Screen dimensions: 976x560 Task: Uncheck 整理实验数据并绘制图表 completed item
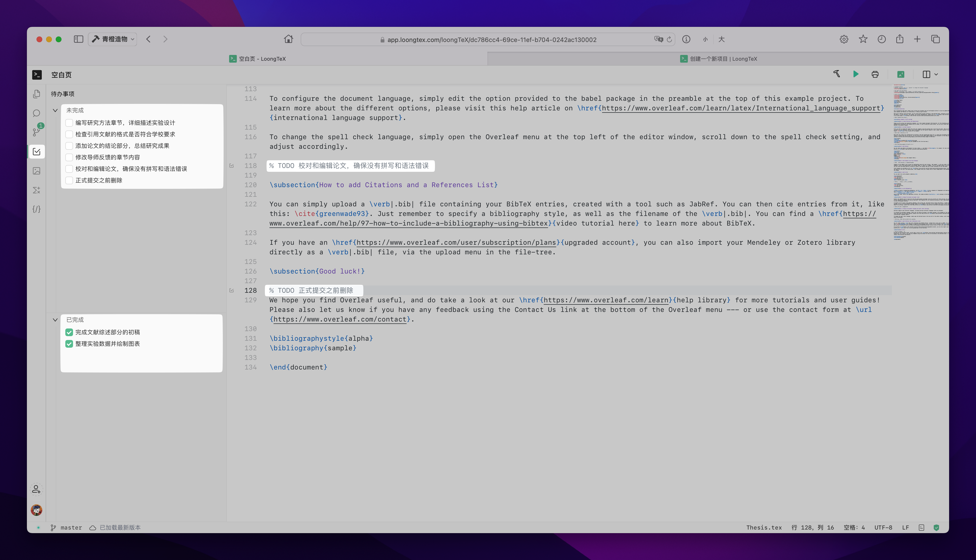69,344
